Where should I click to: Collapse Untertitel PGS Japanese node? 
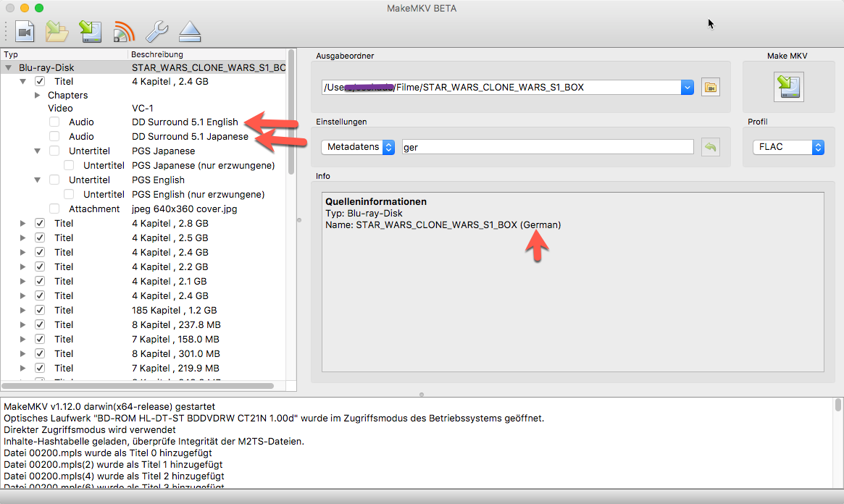(37, 151)
